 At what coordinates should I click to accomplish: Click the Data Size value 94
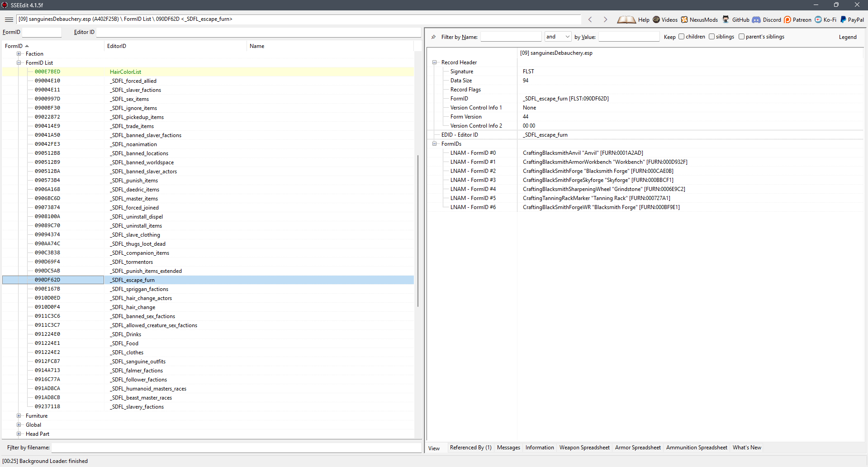[526, 81]
